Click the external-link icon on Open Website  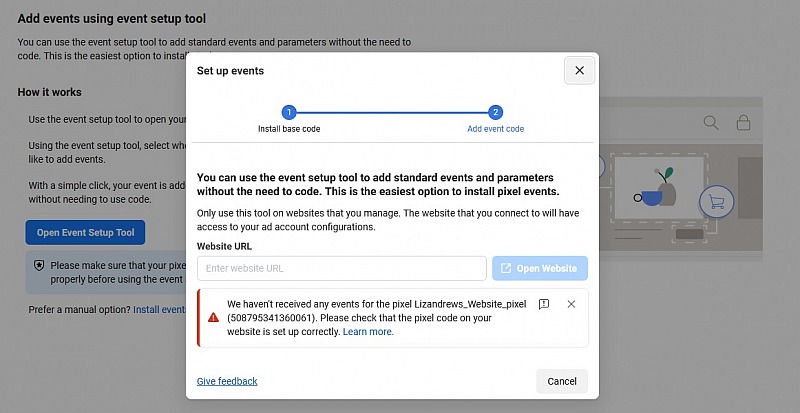[x=506, y=269]
